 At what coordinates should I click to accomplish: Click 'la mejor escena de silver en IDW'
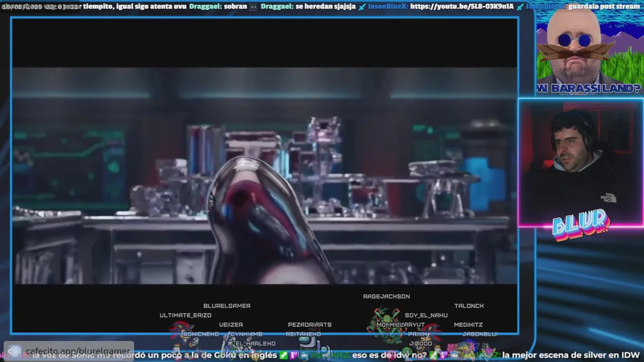pyautogui.click(x=571, y=355)
